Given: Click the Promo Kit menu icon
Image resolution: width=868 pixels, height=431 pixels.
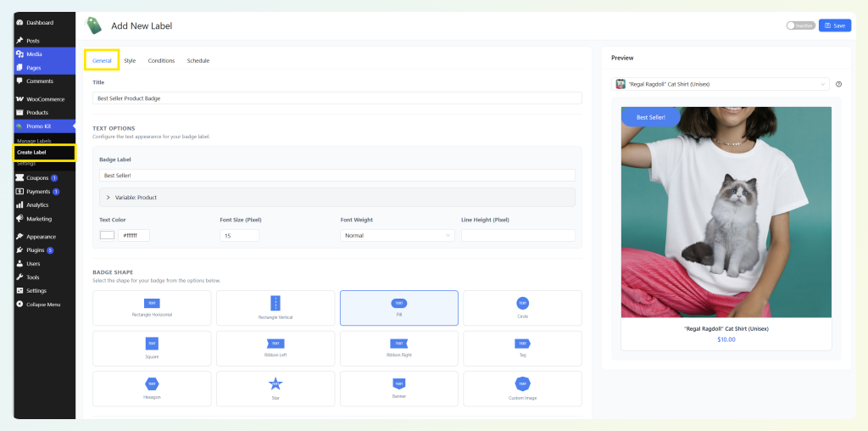Looking at the screenshot, I should click(x=20, y=126).
